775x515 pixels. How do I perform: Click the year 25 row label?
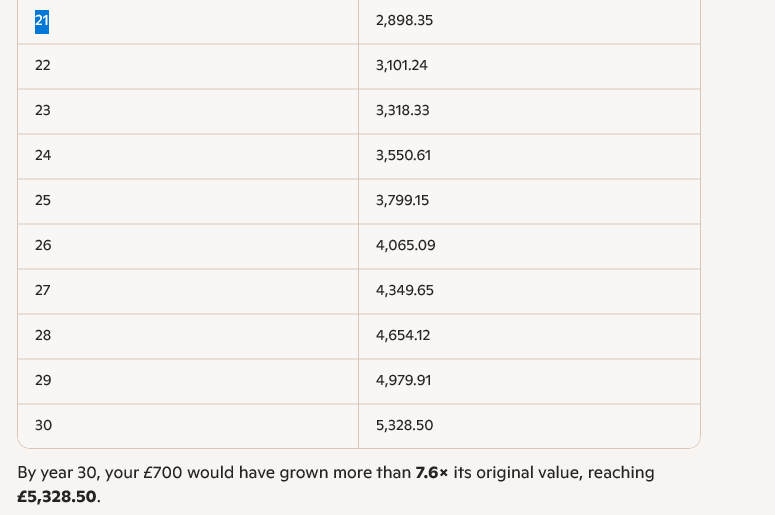[x=42, y=201]
